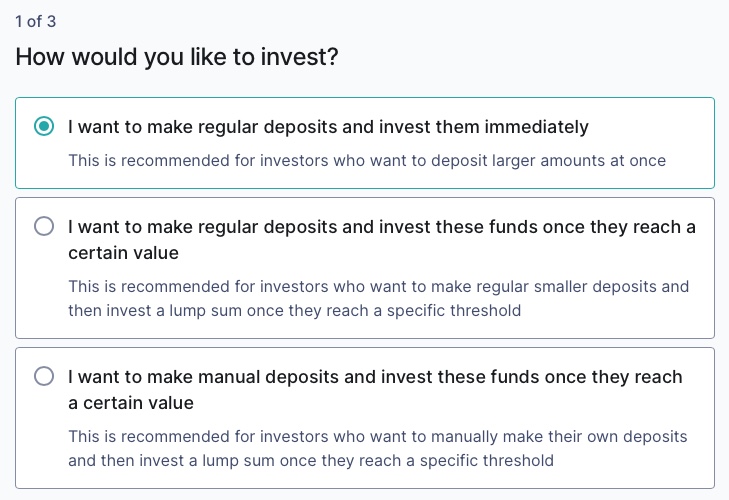Screen dimensions: 729x500
Task: Click description 'deposit larger amounts at once'
Action: tap(366, 160)
